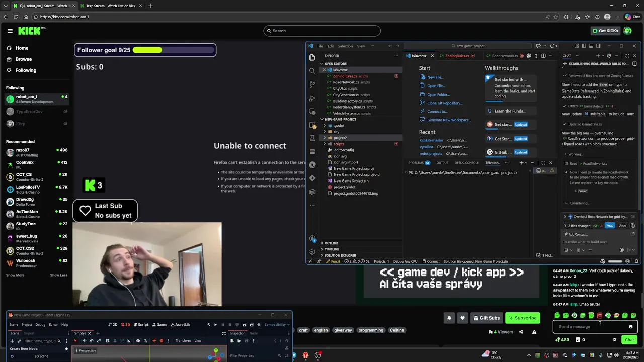Viewport: 644px width, 362px height.
Task: Open VS Code Selection menu
Action: coord(345,46)
